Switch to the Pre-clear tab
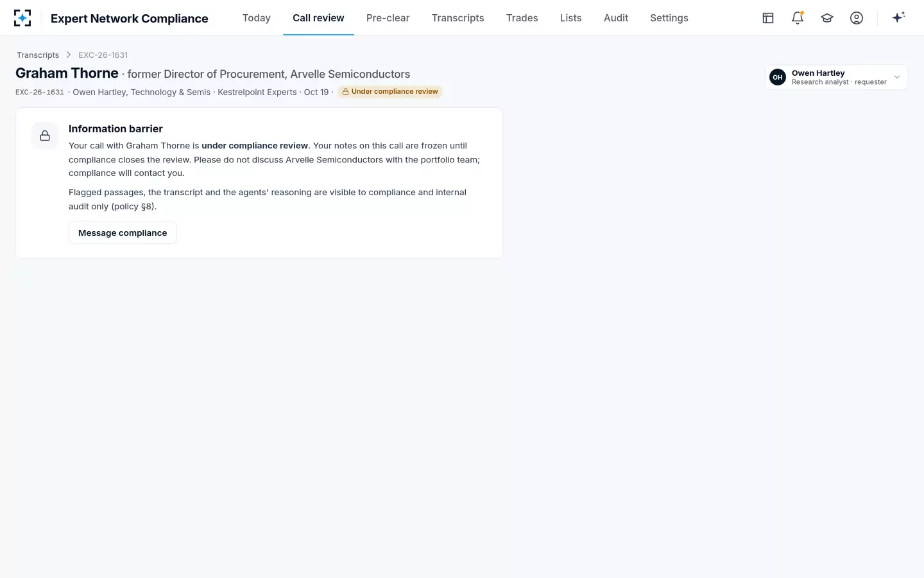Viewport: 924px width, 578px height. point(388,18)
